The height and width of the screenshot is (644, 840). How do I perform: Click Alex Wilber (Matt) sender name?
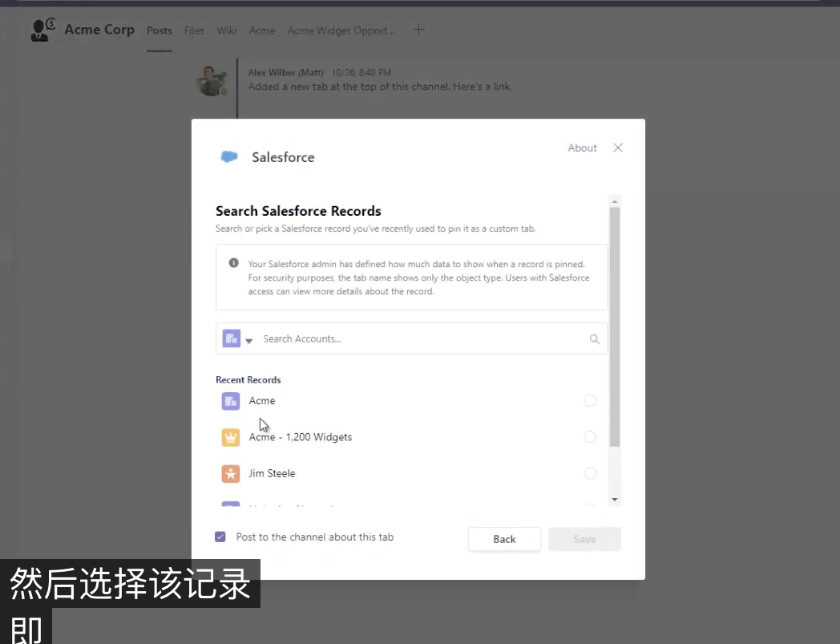[285, 72]
